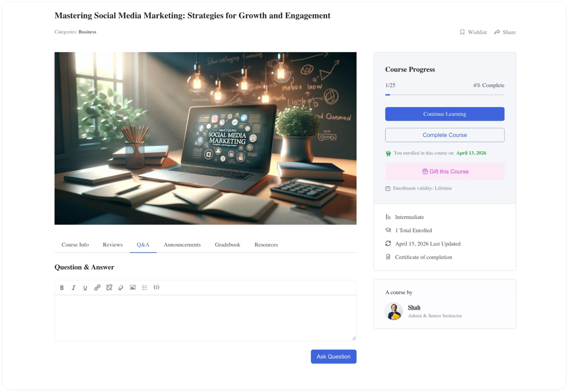
Task: Open the Business category link
Action: [x=87, y=32]
